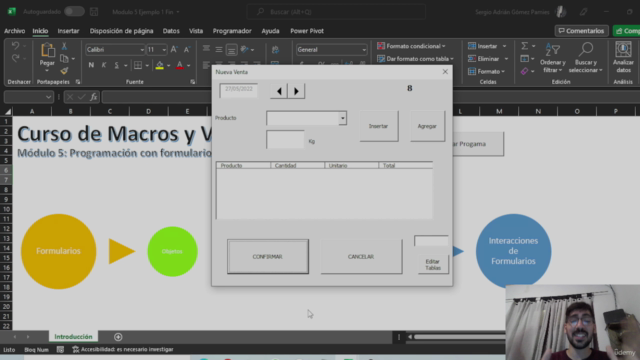Click the Analizar datos icon
Viewport: 640px width, 360px height.
point(623,50)
